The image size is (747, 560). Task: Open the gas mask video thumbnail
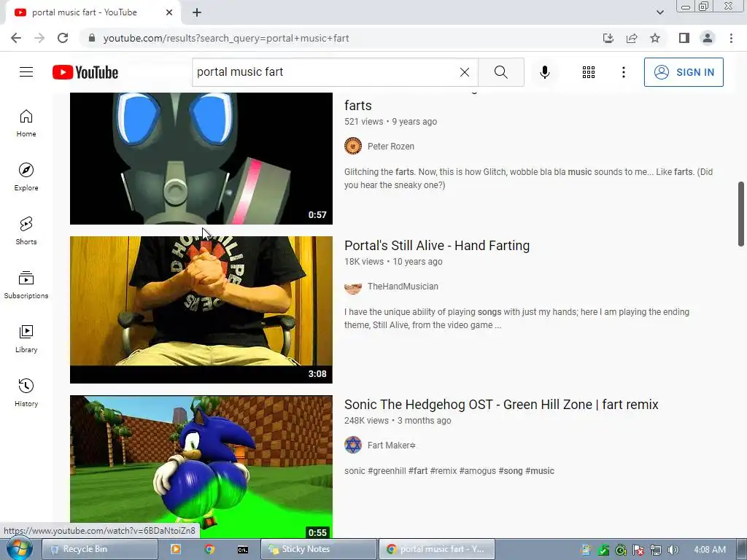201,158
